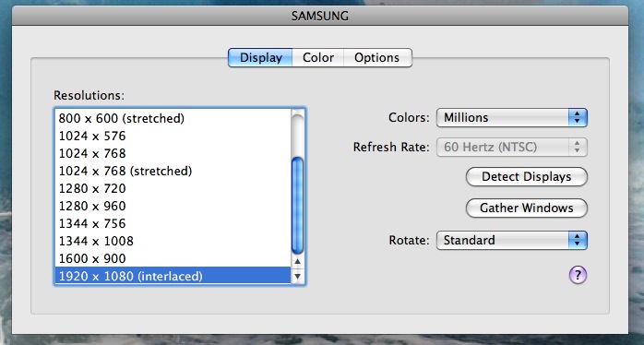The height and width of the screenshot is (345, 644).
Task: Open the Options tab
Action: [377, 57]
